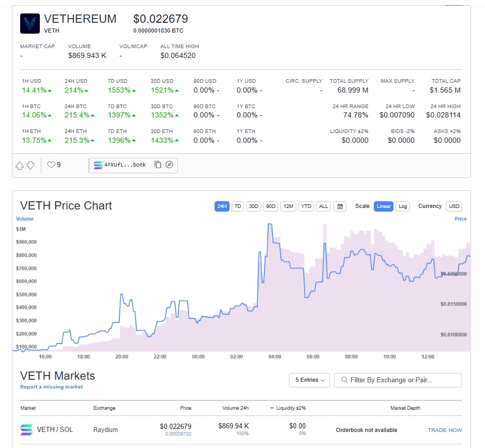This screenshot has height=448, width=485.
Task: Open the calendar date range picker
Action: (x=340, y=206)
